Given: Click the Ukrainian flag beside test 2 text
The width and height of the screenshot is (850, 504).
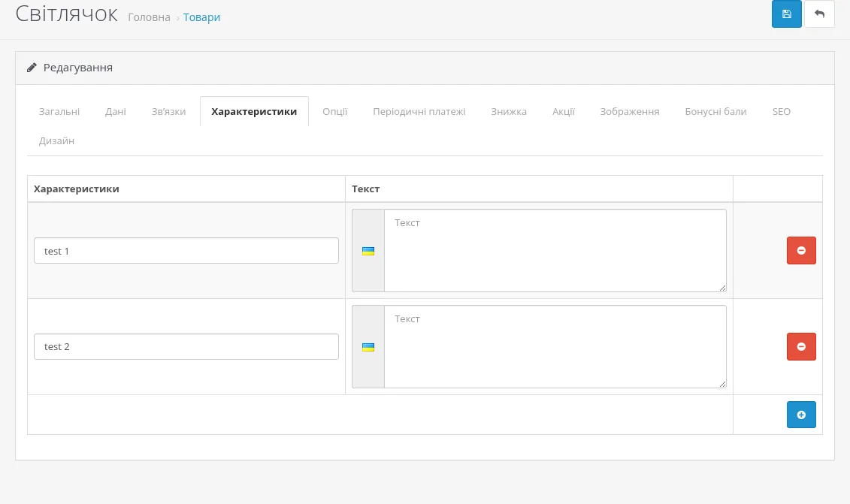Looking at the screenshot, I should (368, 347).
